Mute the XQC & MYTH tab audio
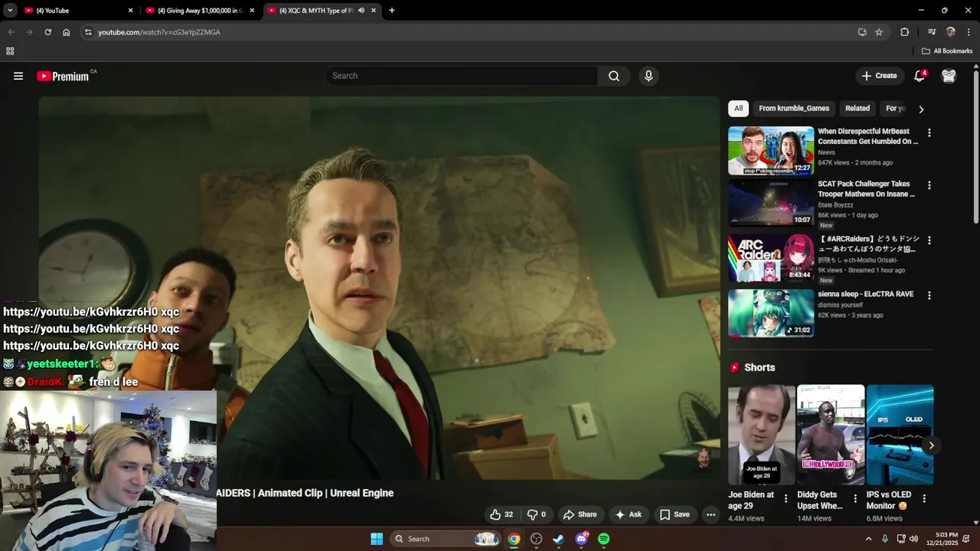 361,11
